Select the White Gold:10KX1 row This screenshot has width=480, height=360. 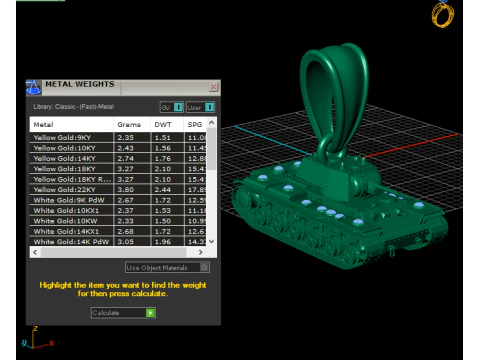(x=118, y=210)
